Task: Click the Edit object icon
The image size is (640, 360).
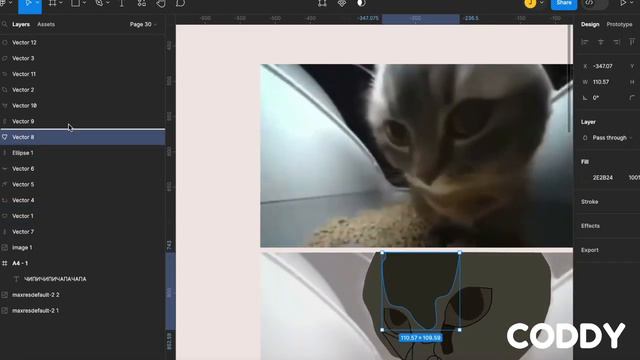Action: coord(322,3)
